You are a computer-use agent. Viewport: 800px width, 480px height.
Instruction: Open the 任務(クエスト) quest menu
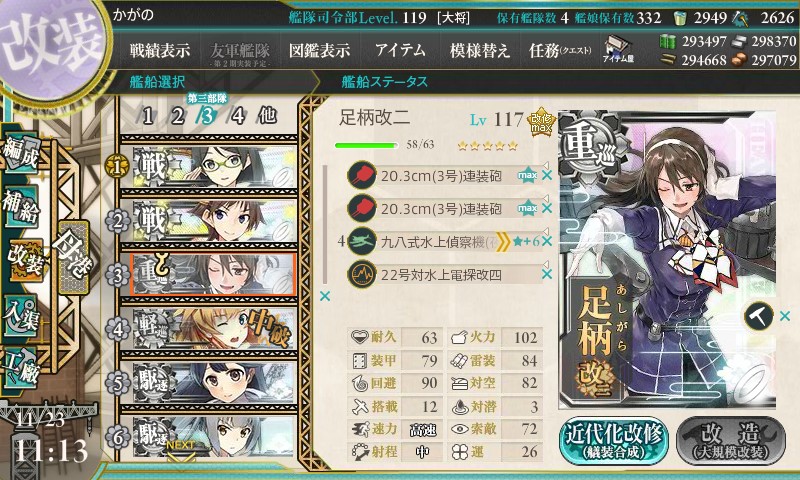click(560, 50)
